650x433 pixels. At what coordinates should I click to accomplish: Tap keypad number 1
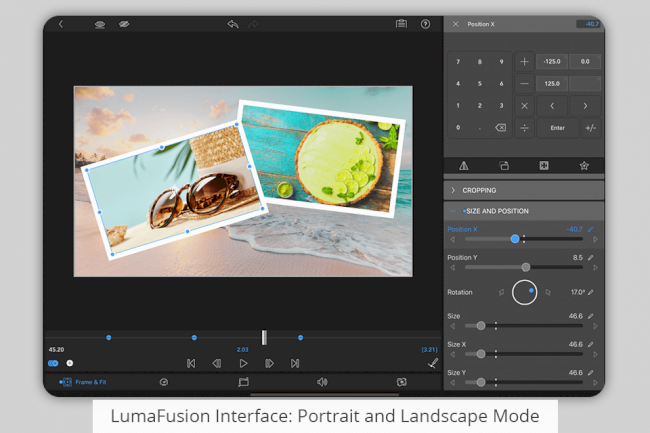pyautogui.click(x=458, y=106)
